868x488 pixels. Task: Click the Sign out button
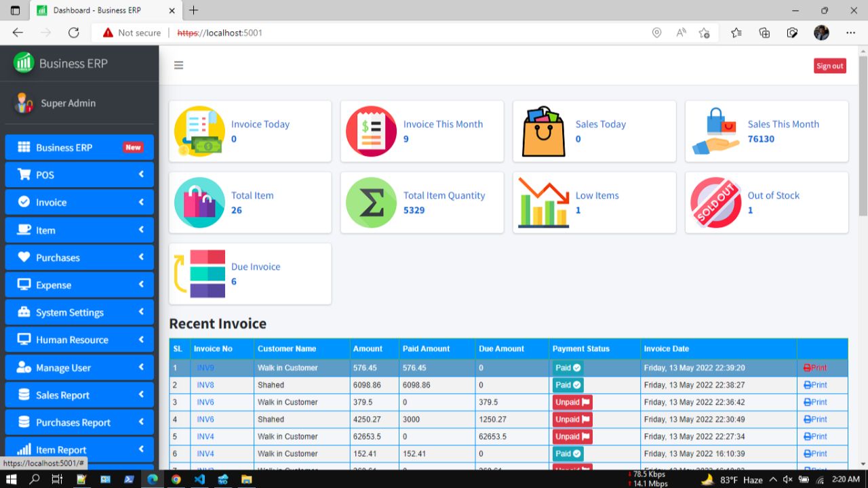pyautogui.click(x=829, y=65)
